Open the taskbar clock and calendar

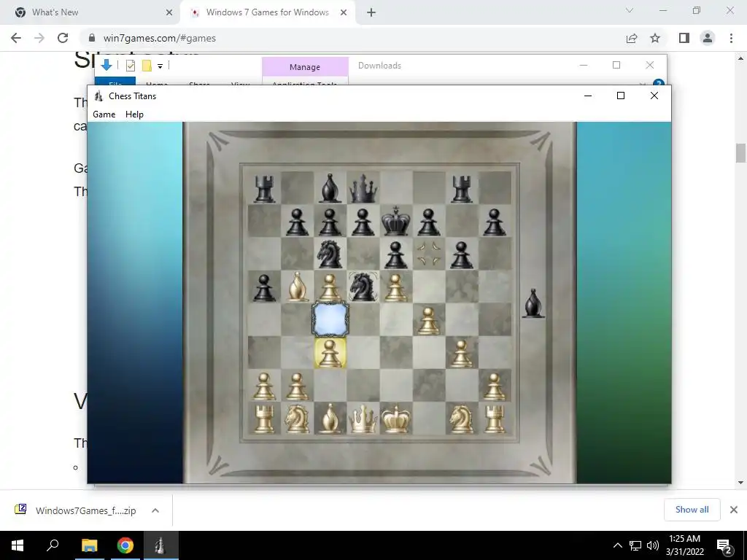point(684,545)
